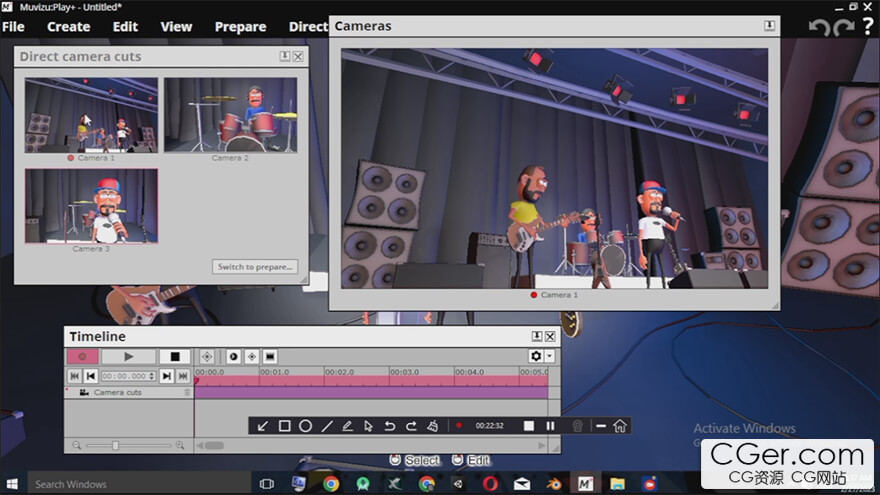Click the Search Windows box

click(139, 484)
